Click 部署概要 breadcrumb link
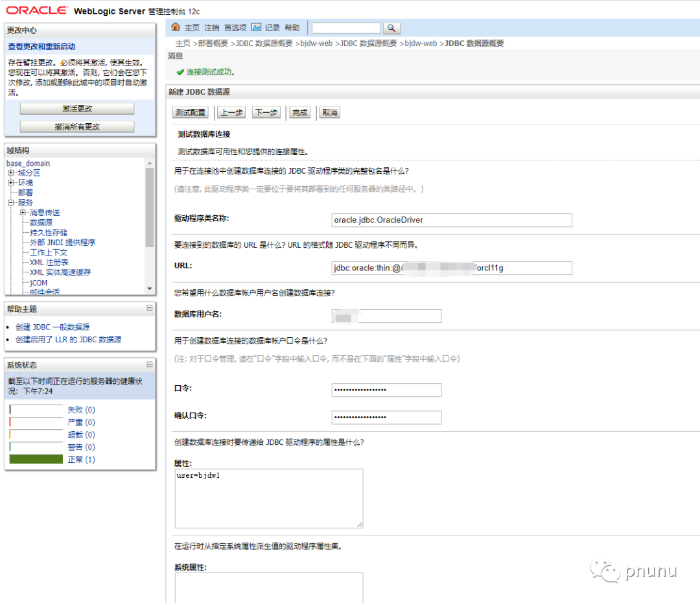This screenshot has height=603, width=700. coord(213,43)
